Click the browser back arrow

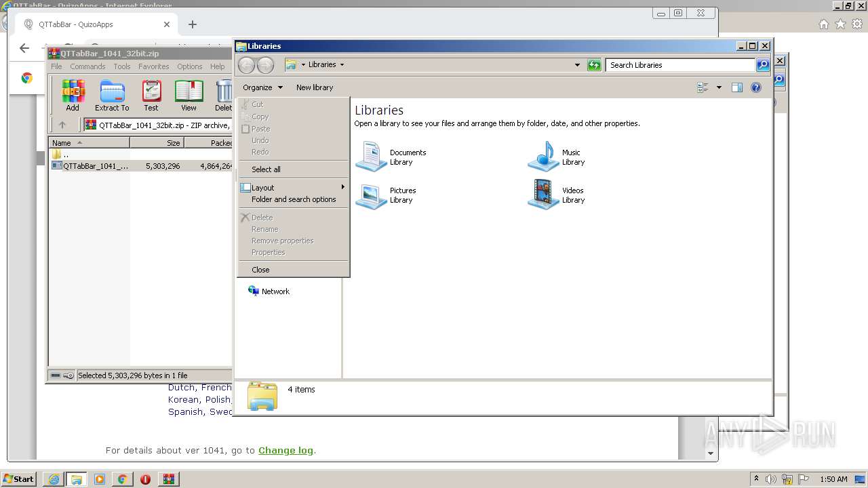tap(24, 47)
